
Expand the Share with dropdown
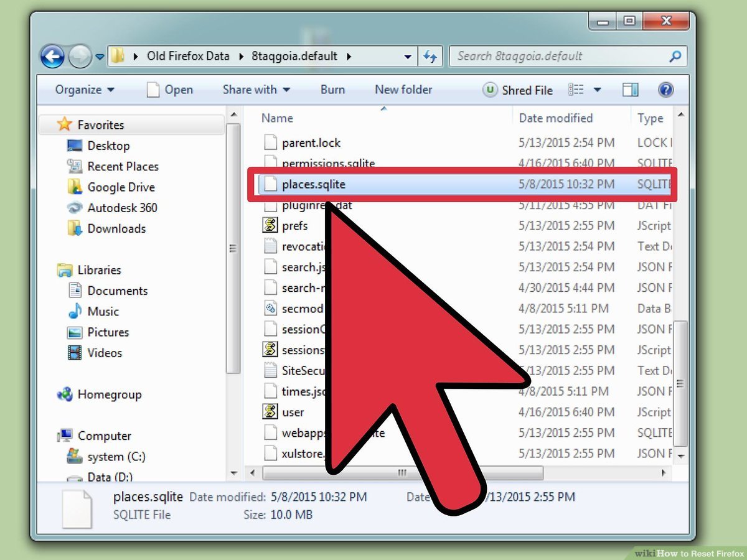point(256,90)
